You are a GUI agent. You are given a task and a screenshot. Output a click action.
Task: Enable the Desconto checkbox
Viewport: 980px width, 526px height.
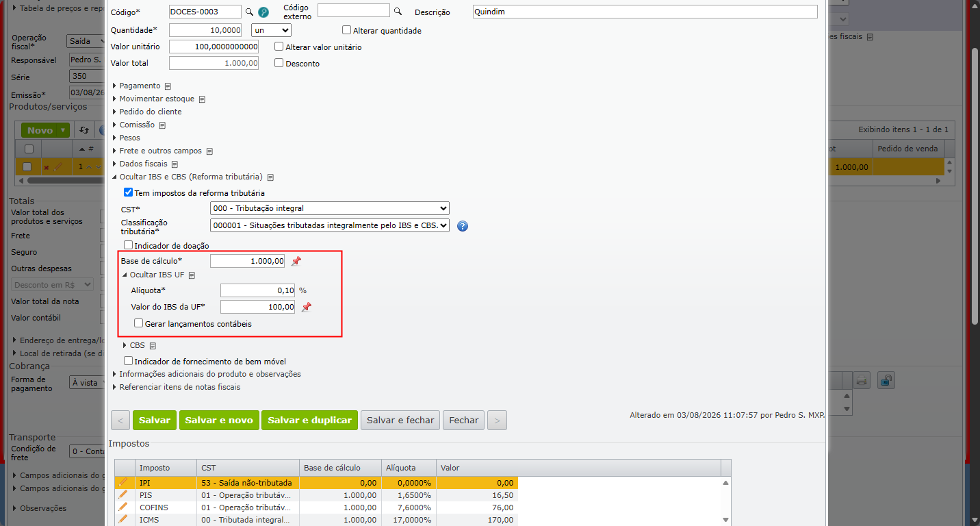pyautogui.click(x=279, y=63)
